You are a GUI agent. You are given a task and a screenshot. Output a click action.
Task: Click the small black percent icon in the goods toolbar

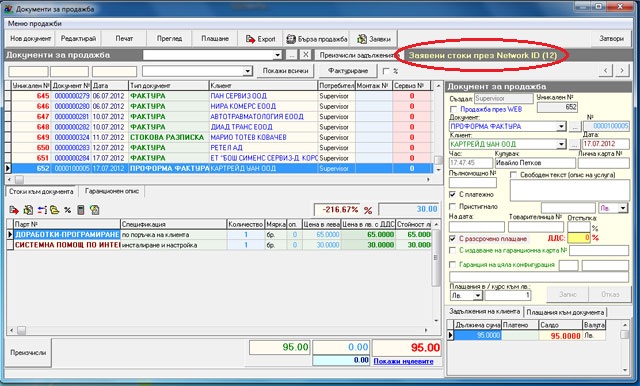click(x=67, y=210)
